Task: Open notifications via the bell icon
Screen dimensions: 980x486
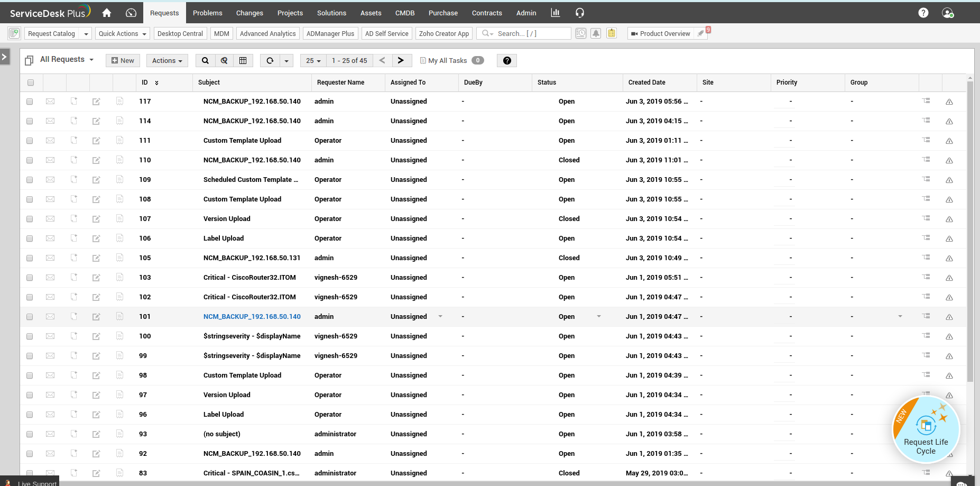Action: [596, 33]
